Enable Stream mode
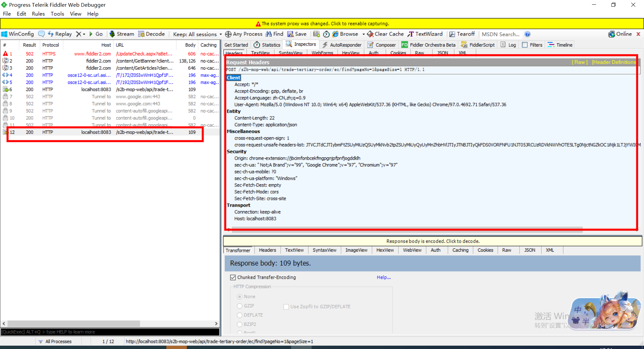This screenshot has width=644, height=349. (121, 34)
